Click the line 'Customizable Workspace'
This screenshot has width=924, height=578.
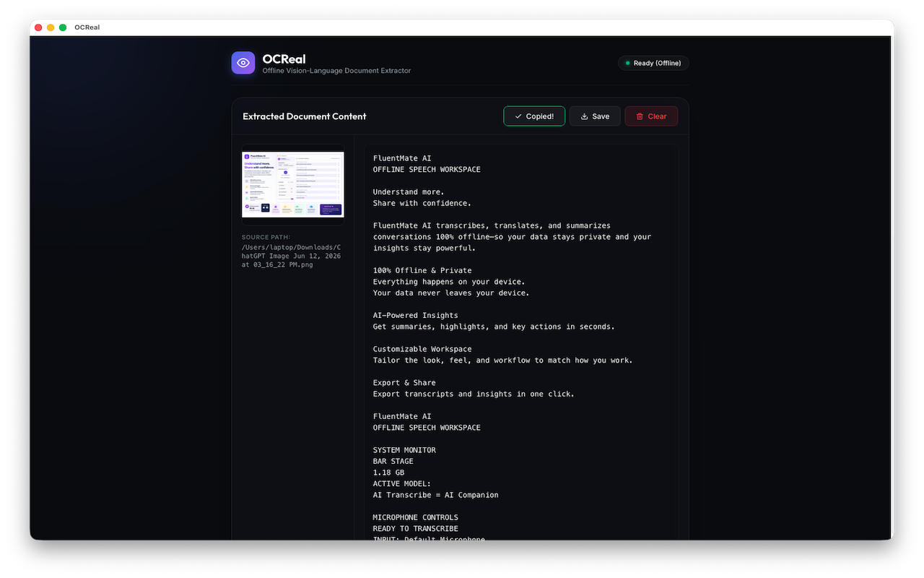pyautogui.click(x=422, y=349)
